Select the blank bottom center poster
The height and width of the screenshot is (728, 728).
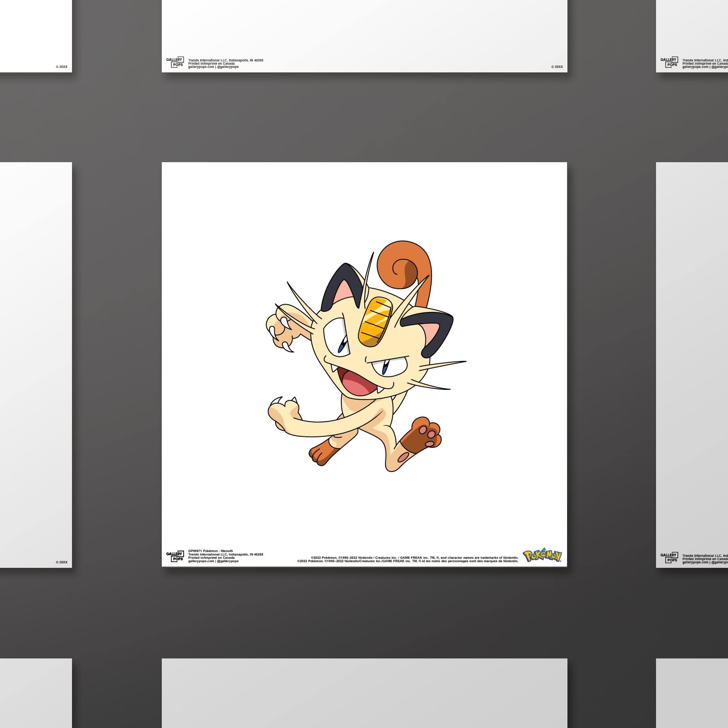pos(364,693)
